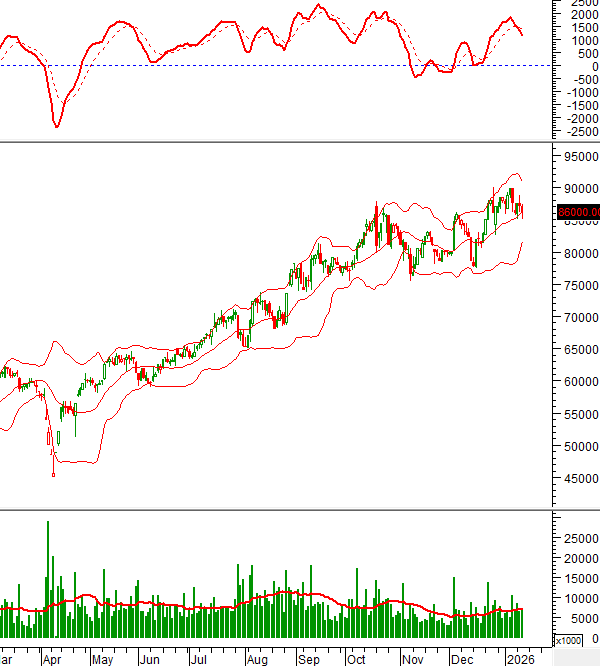Click the red volume moving average line
The image size is (600, 666).
click(x=300, y=606)
